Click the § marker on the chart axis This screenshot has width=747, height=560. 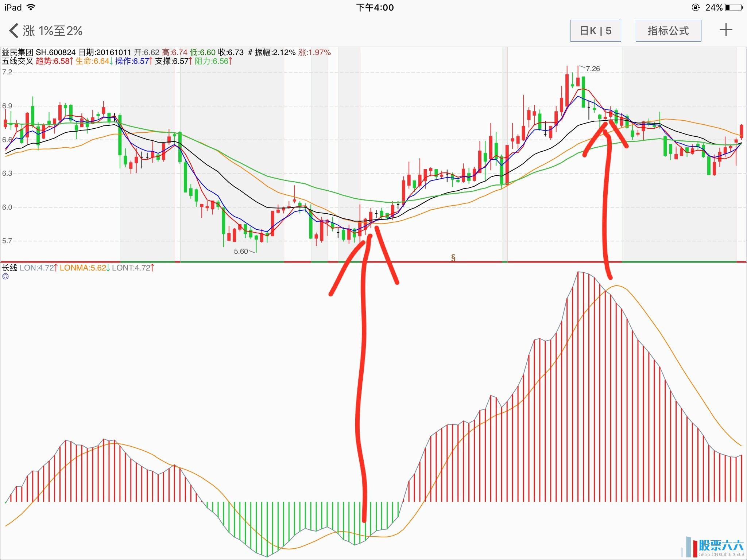click(x=453, y=257)
